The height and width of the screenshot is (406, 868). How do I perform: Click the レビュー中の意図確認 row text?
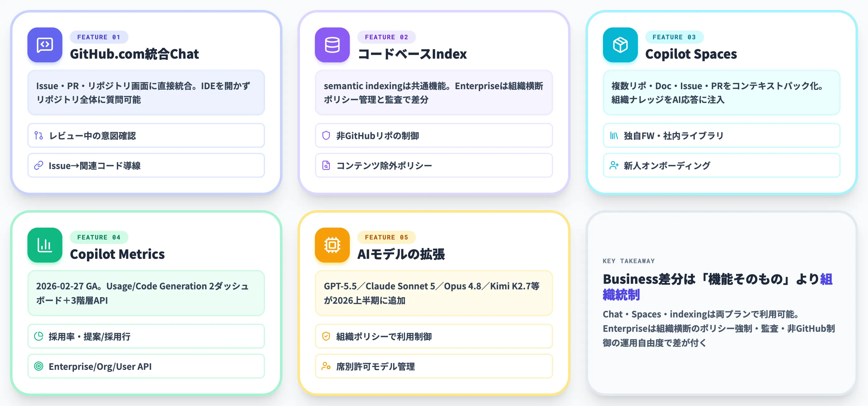pos(92,135)
